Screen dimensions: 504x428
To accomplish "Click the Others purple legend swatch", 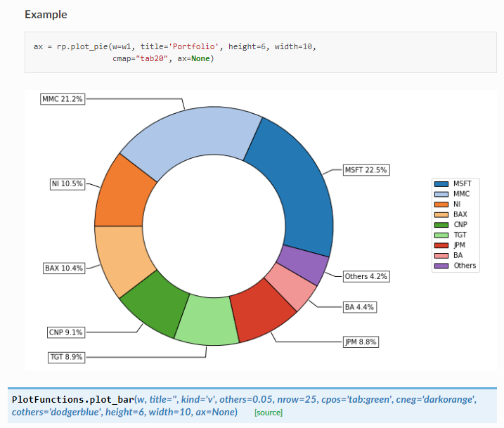I will (x=441, y=266).
